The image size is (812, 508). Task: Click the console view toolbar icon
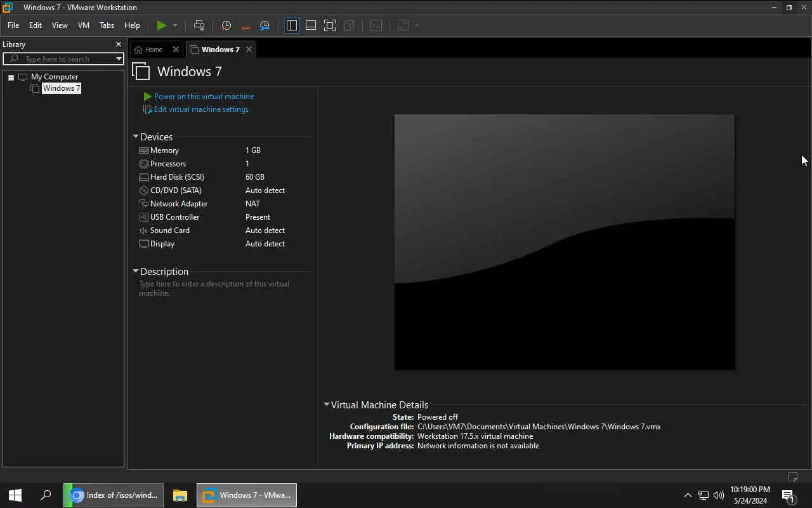click(x=376, y=25)
